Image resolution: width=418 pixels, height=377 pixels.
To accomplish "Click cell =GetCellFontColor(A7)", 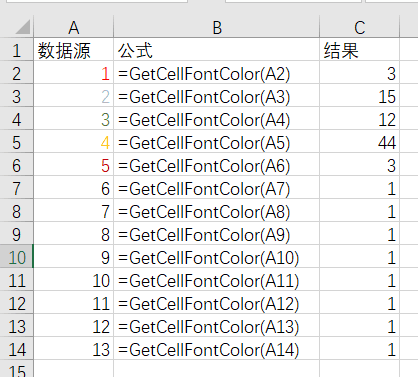I will coord(217,188).
